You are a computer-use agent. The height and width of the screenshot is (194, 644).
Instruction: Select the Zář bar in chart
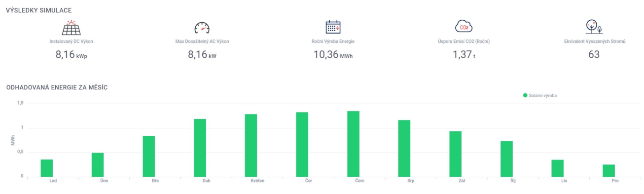[x=455, y=154]
